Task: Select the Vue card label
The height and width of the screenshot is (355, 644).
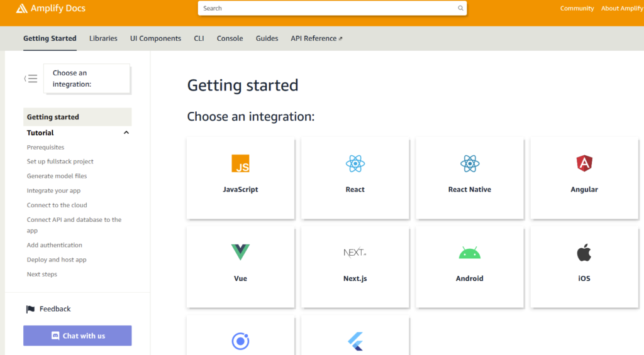Action: pos(241,278)
